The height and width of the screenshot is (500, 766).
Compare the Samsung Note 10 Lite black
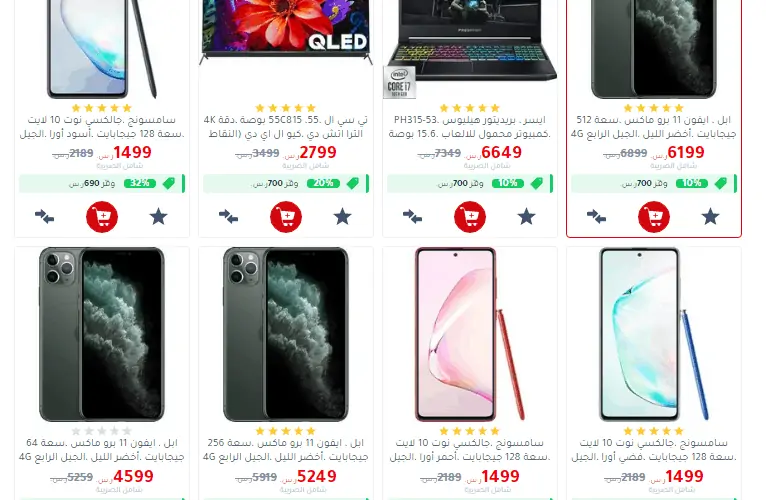44,217
